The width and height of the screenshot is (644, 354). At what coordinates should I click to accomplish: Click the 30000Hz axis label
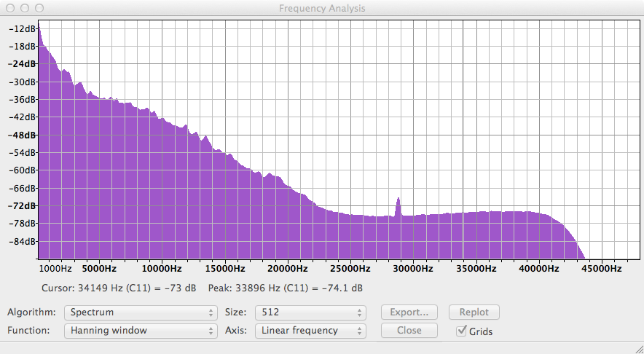tap(413, 269)
